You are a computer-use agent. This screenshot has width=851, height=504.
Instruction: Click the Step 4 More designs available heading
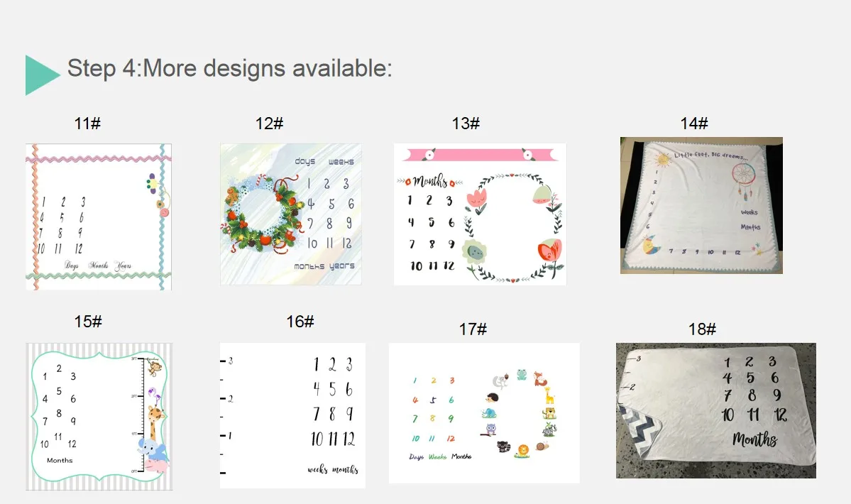pyautogui.click(x=229, y=69)
